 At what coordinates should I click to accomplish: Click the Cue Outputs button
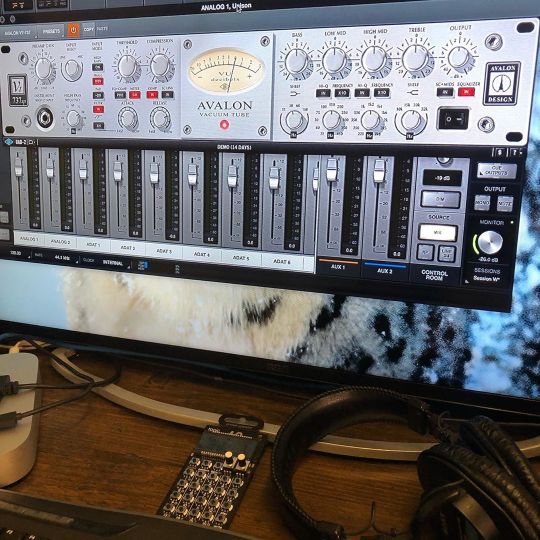pyautogui.click(x=497, y=170)
